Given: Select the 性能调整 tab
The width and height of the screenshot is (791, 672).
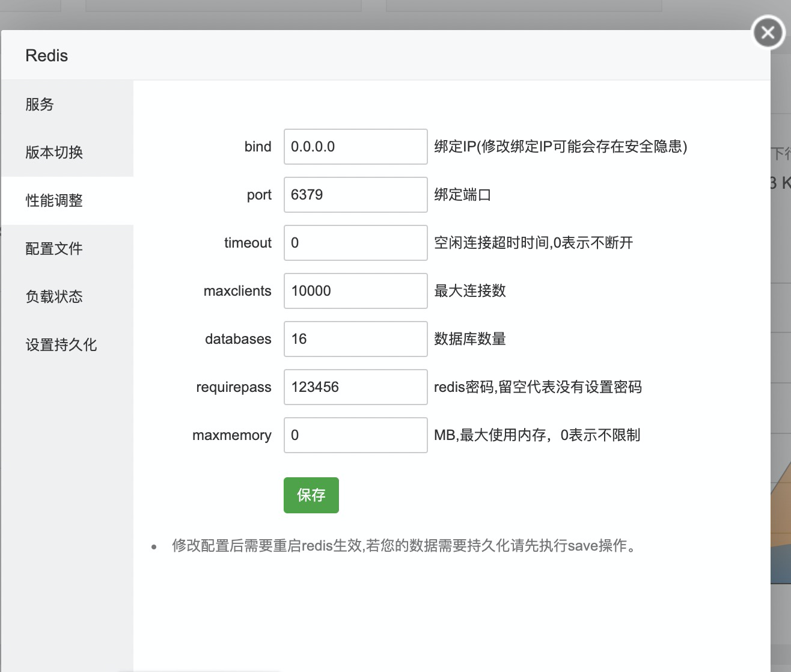Looking at the screenshot, I should 67,201.
